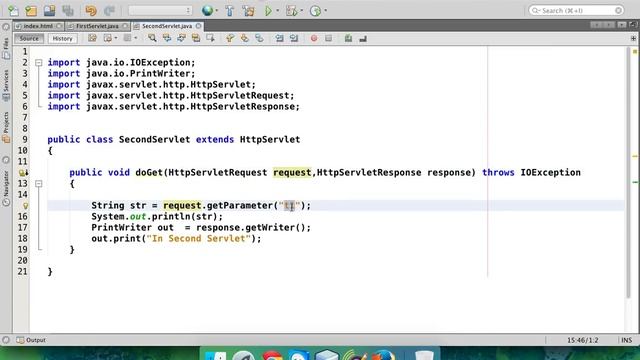Open the Profile Project dropdown arrow
The image size is (640, 360).
click(325, 11)
